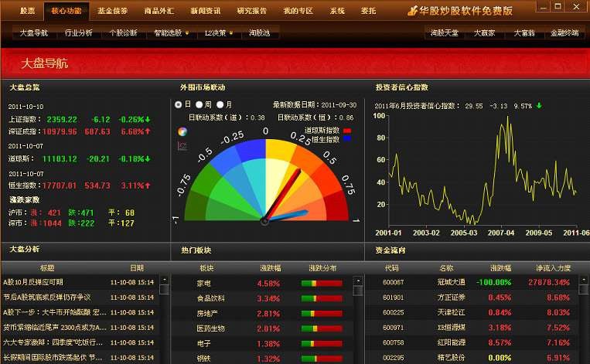Select stock code 600067 row
This screenshot has height=364, width=590.
[472, 282]
